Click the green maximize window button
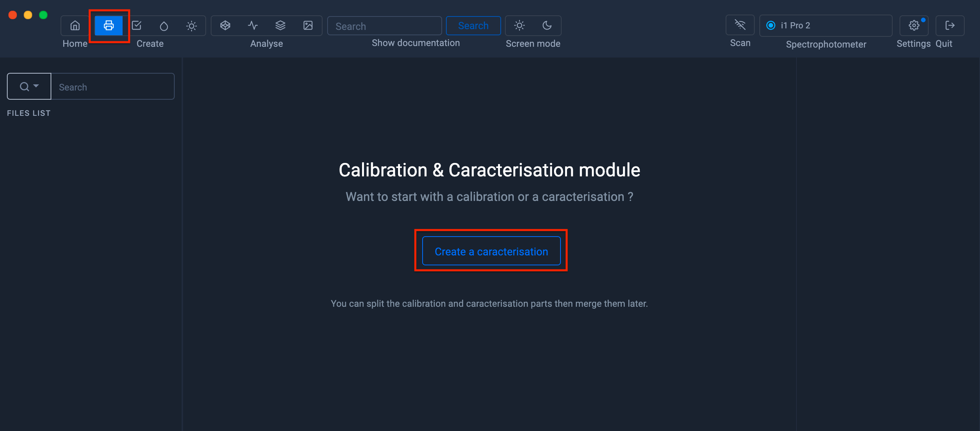Viewport: 980px width, 431px height. tap(43, 15)
